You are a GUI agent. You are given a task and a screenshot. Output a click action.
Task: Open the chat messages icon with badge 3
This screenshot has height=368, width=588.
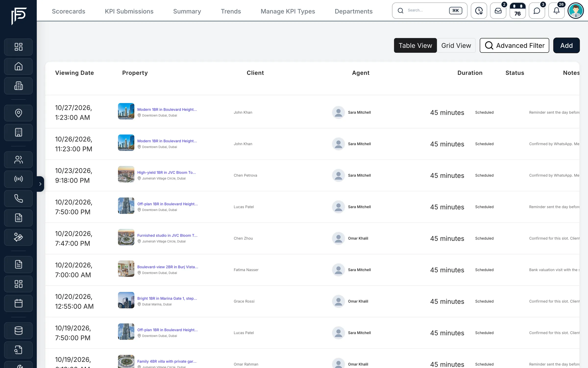pyautogui.click(x=537, y=11)
